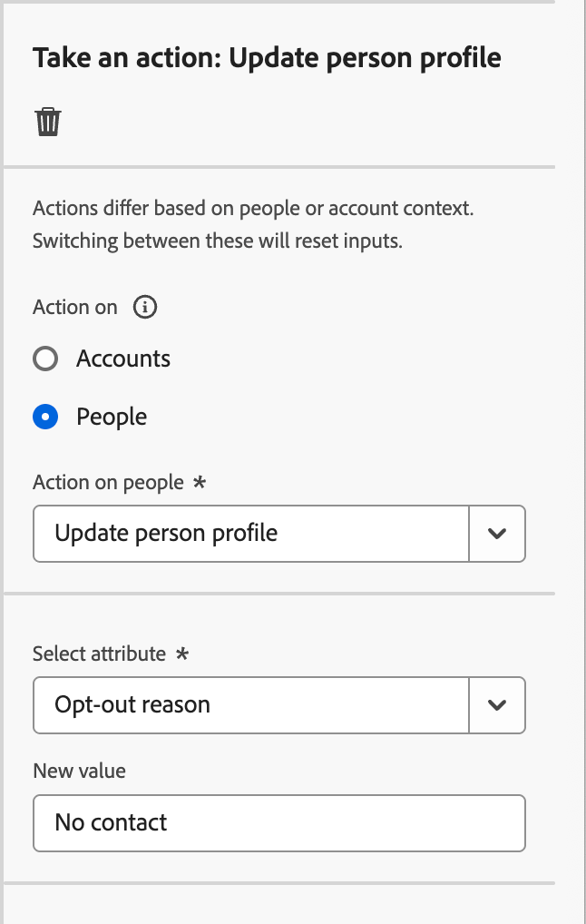Select the Accounts radio button
Viewport: 586px width, 924px height.
coord(45,359)
